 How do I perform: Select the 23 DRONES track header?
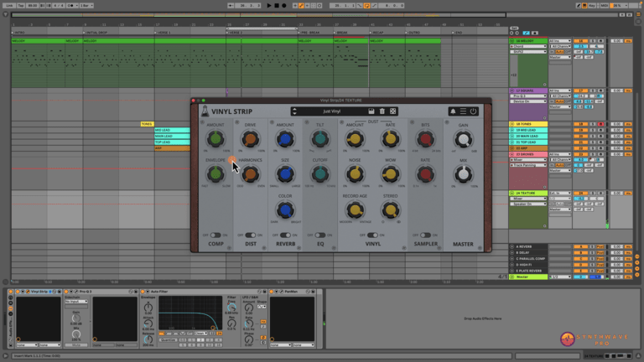528,154
